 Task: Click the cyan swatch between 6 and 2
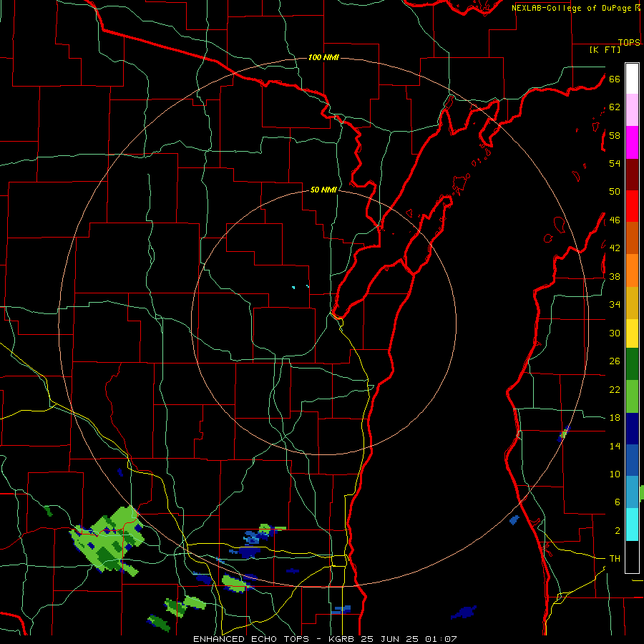coord(632,525)
